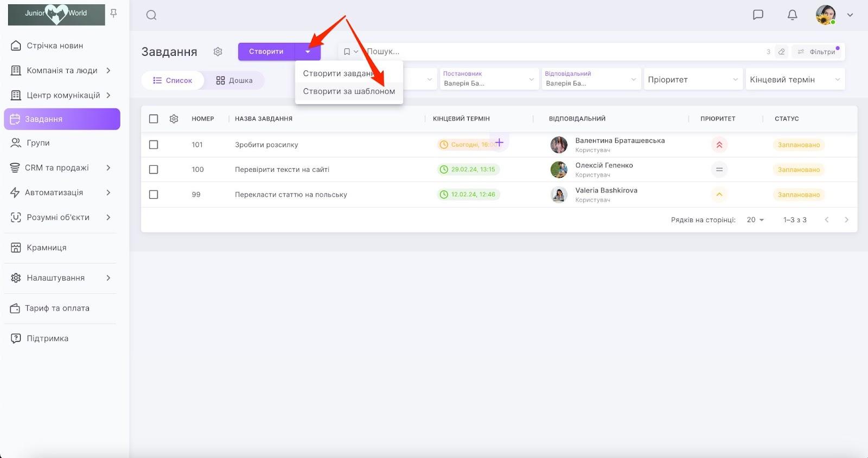Open Крамниця in sidebar
Viewport: 868px width, 458px height.
coord(47,248)
